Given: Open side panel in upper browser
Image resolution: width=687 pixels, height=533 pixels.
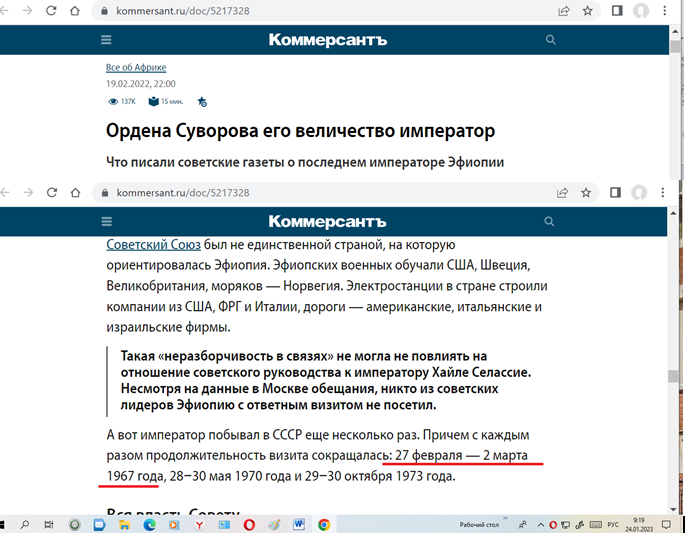Looking at the screenshot, I should click(x=617, y=11).
